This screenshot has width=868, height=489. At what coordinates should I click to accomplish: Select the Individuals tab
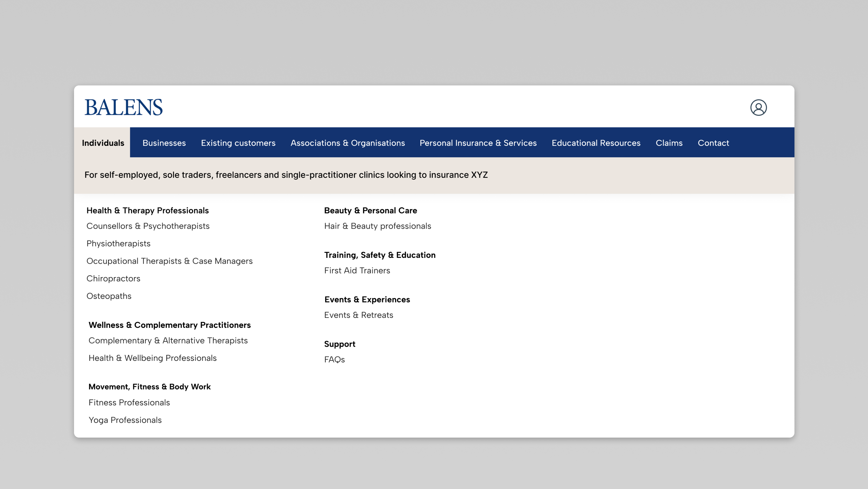(x=103, y=143)
